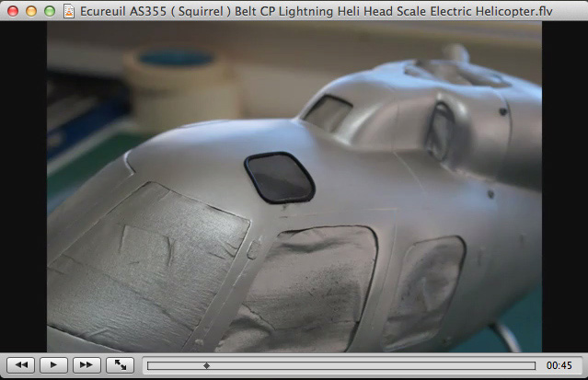The width and height of the screenshot is (588, 380).
Task: Click the video title in the title bar
Action: (x=317, y=11)
